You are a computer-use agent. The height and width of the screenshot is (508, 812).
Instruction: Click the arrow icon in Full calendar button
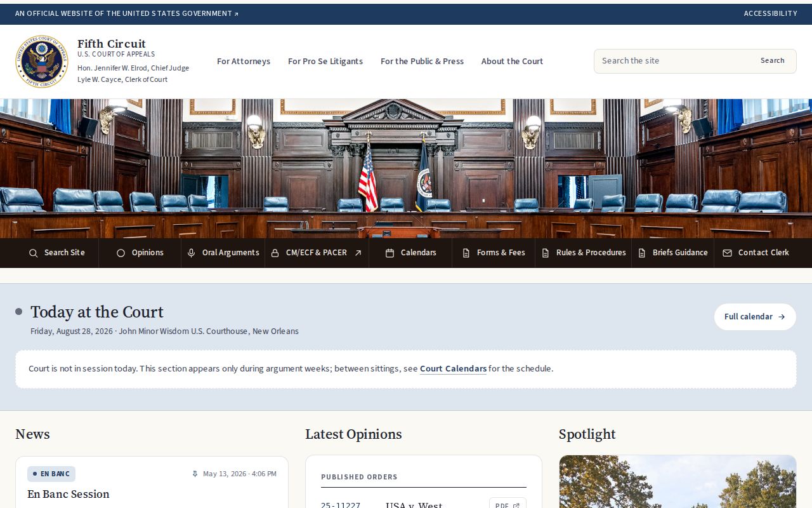[782, 317]
